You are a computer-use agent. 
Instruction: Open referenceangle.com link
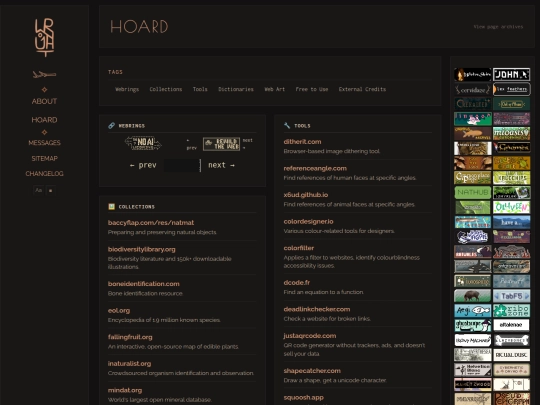point(315,168)
